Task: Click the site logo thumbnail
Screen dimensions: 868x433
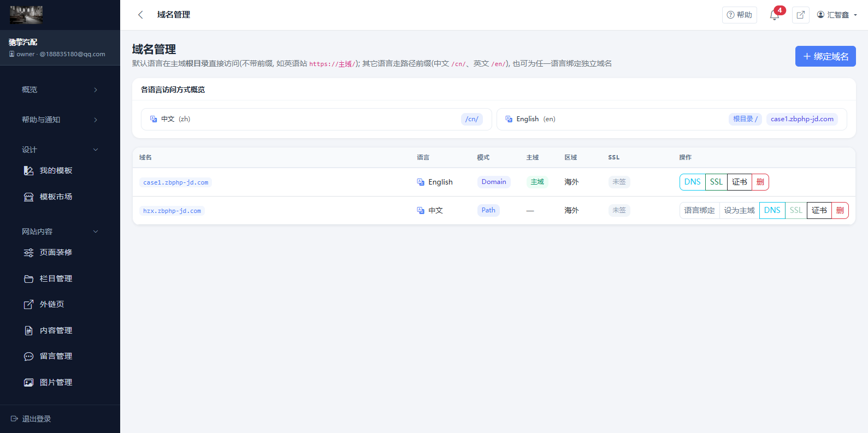Action: point(26,15)
